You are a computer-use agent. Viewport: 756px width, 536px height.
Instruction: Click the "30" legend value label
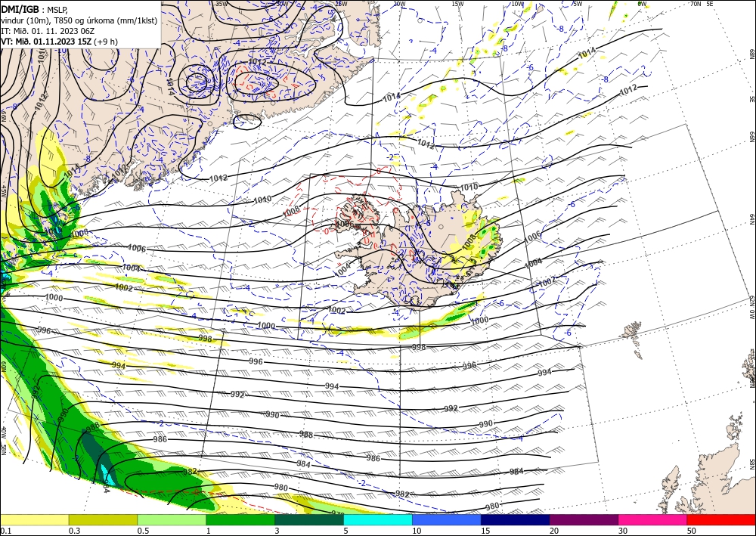click(x=624, y=531)
